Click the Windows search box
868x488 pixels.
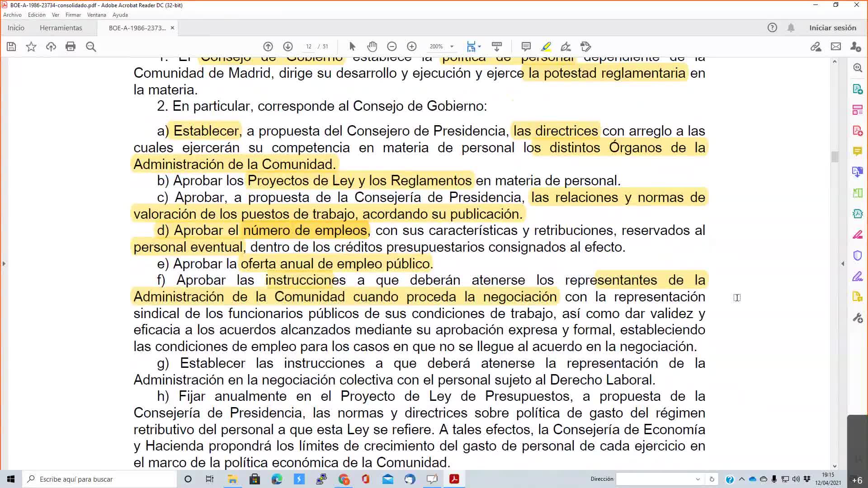(99, 479)
